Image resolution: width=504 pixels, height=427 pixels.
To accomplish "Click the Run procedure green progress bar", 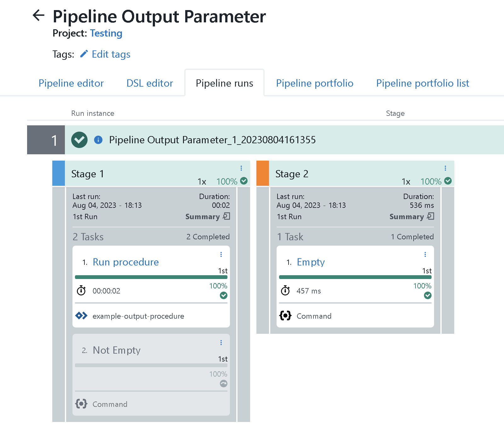I will click(151, 277).
